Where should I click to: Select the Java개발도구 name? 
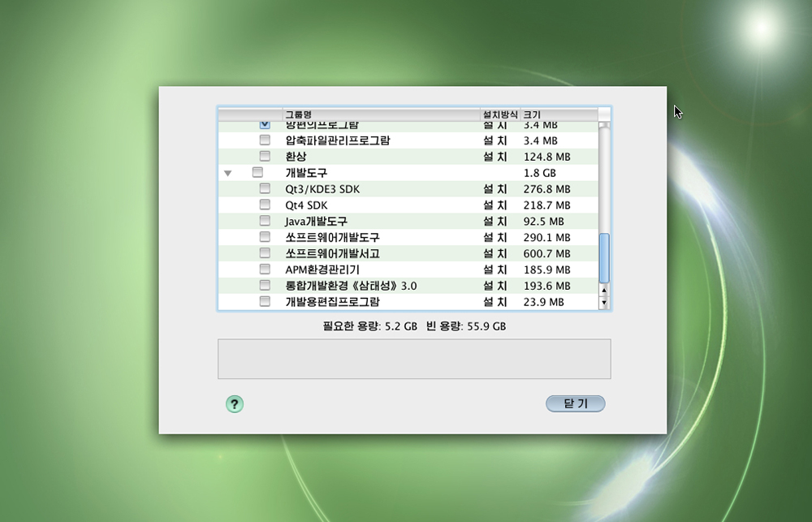(316, 221)
